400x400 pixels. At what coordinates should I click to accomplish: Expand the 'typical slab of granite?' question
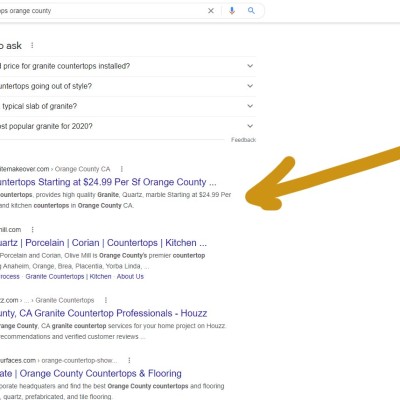(x=128, y=106)
